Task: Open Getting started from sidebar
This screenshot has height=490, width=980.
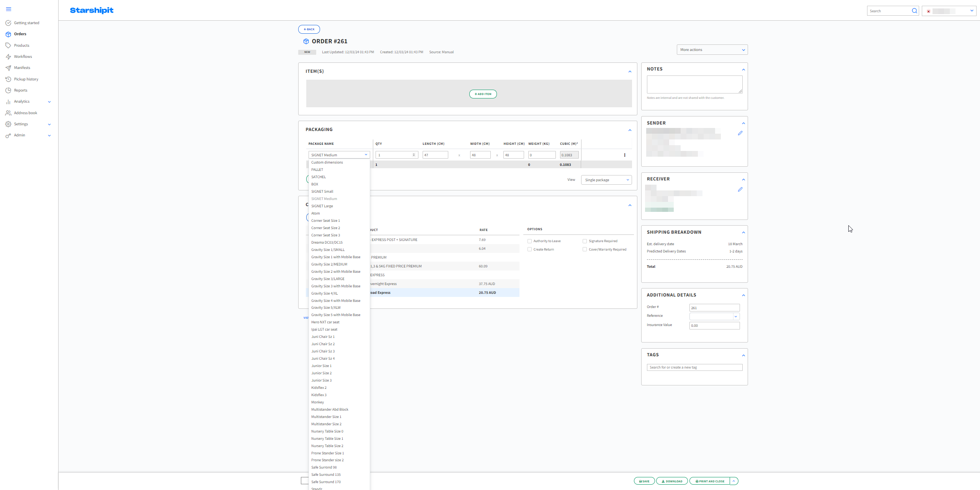Action: (26, 23)
